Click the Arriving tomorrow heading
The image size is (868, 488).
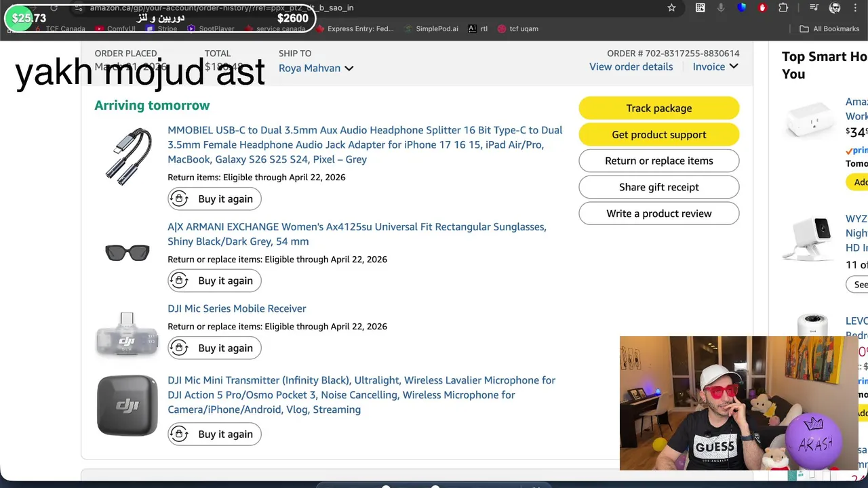(152, 105)
